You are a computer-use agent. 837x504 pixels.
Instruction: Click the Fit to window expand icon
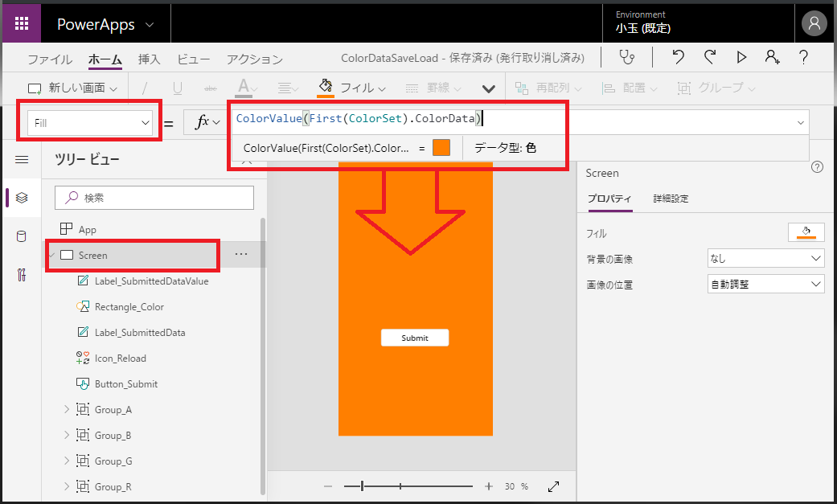553,486
